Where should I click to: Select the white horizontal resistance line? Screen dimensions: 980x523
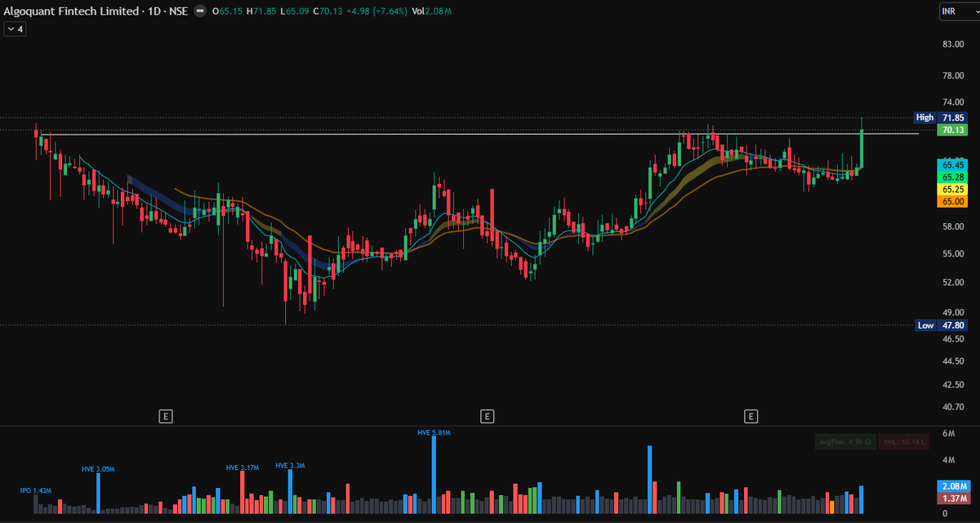point(478,133)
